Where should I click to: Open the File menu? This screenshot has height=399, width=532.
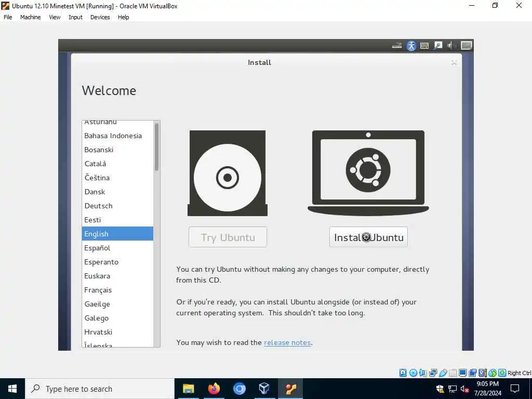[8, 17]
